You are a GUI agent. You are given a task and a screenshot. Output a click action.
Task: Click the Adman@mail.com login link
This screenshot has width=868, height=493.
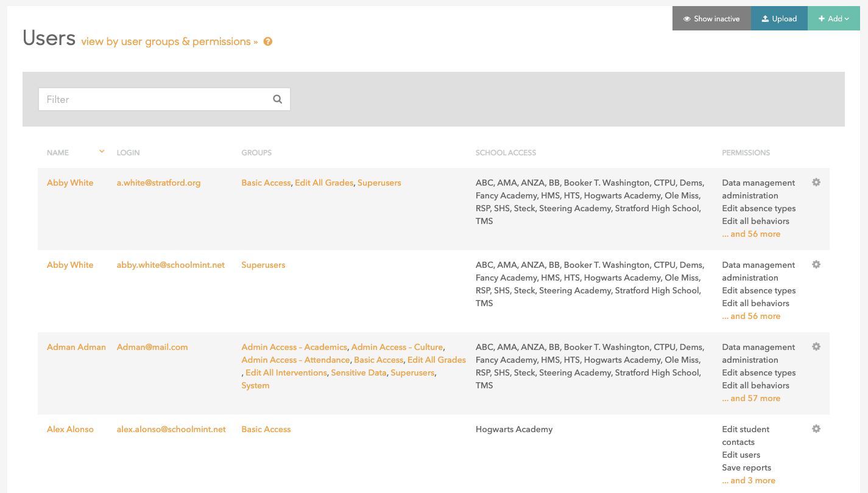point(152,347)
